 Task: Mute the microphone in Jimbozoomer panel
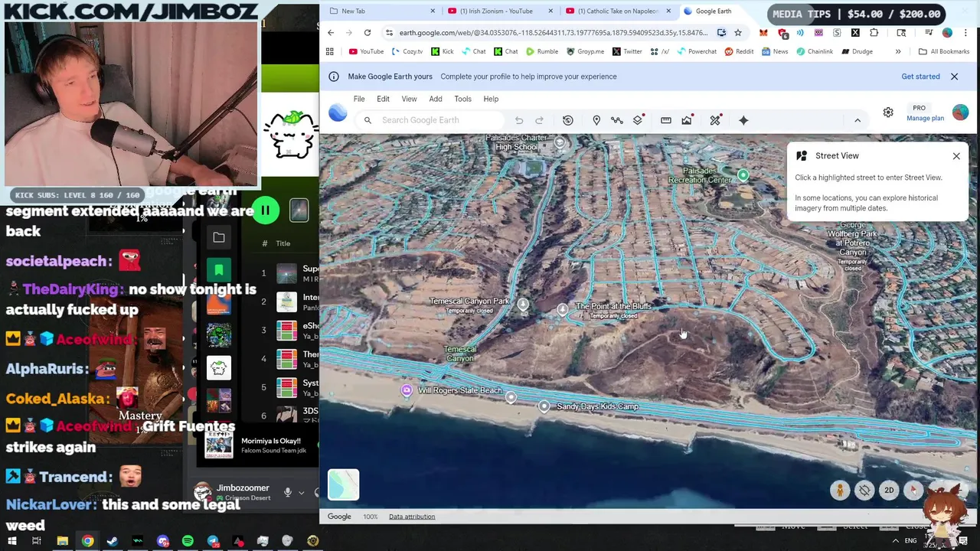tap(288, 493)
